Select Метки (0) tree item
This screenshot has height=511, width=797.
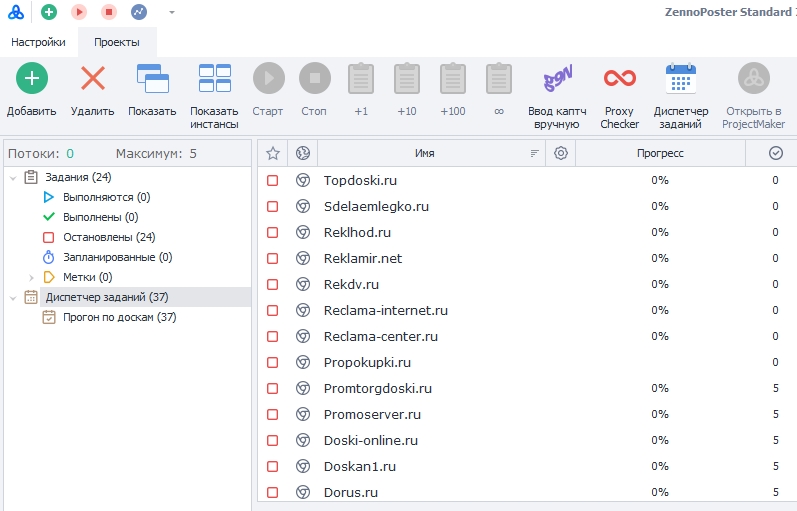(87, 277)
